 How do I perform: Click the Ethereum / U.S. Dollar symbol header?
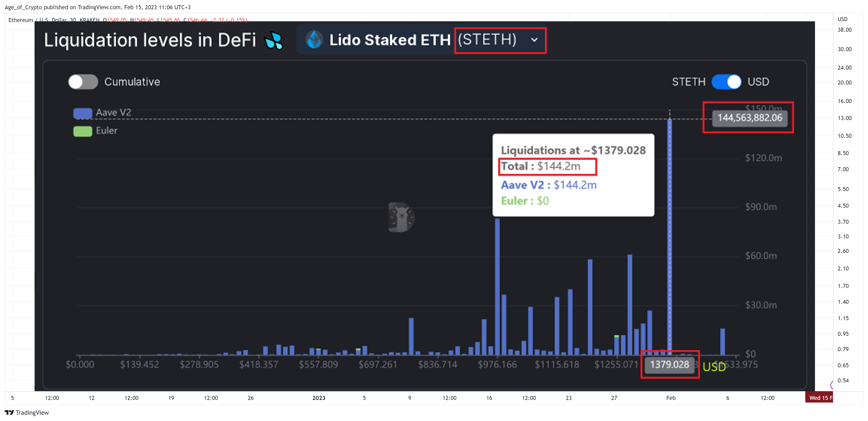pos(54,20)
